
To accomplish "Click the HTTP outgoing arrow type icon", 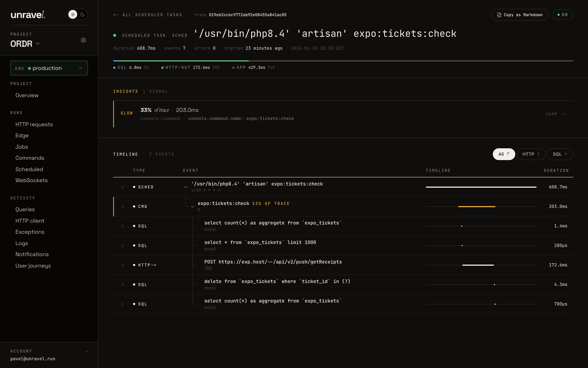I will (154, 265).
